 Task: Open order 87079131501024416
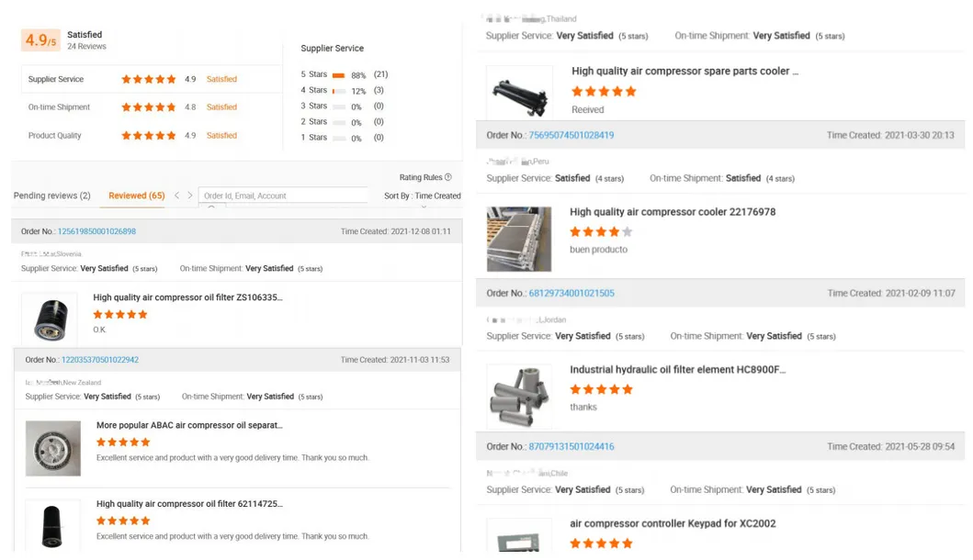tap(571, 446)
